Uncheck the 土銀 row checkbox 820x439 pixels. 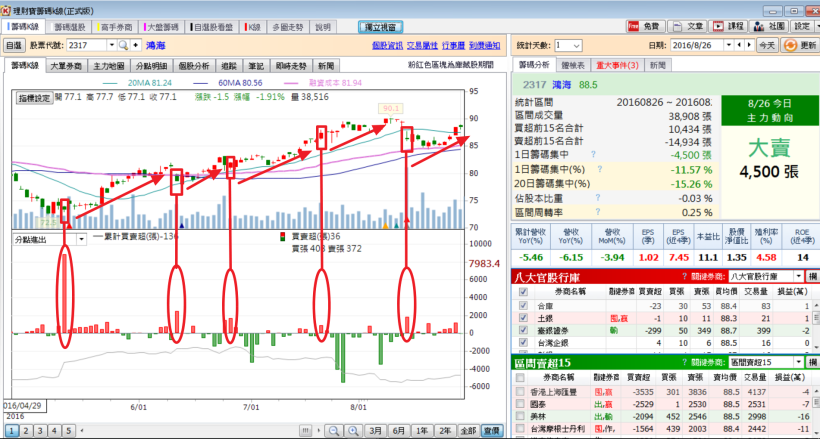tap(523, 318)
